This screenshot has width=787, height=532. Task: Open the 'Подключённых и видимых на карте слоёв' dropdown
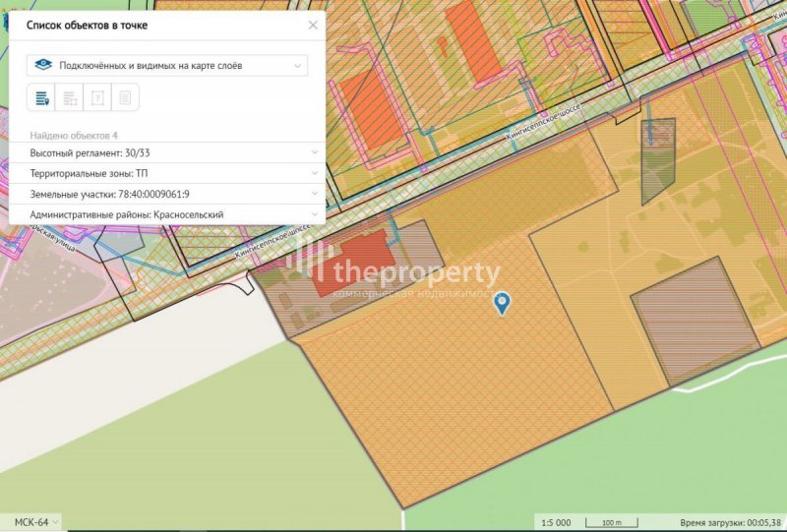297,66
